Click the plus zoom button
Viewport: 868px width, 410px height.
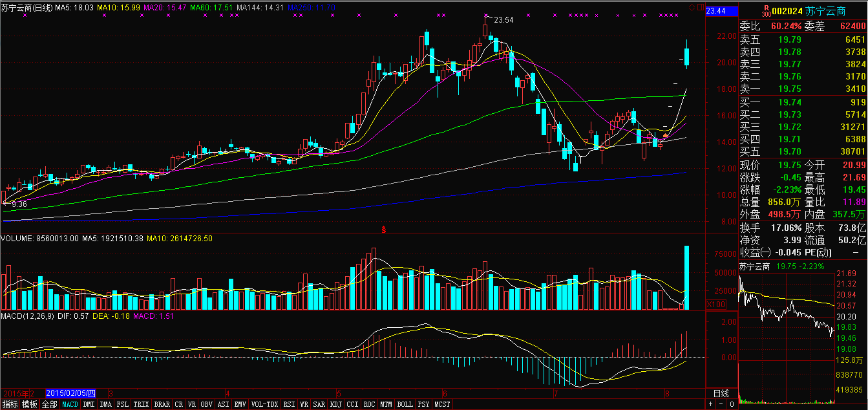pyautogui.click(x=711, y=404)
